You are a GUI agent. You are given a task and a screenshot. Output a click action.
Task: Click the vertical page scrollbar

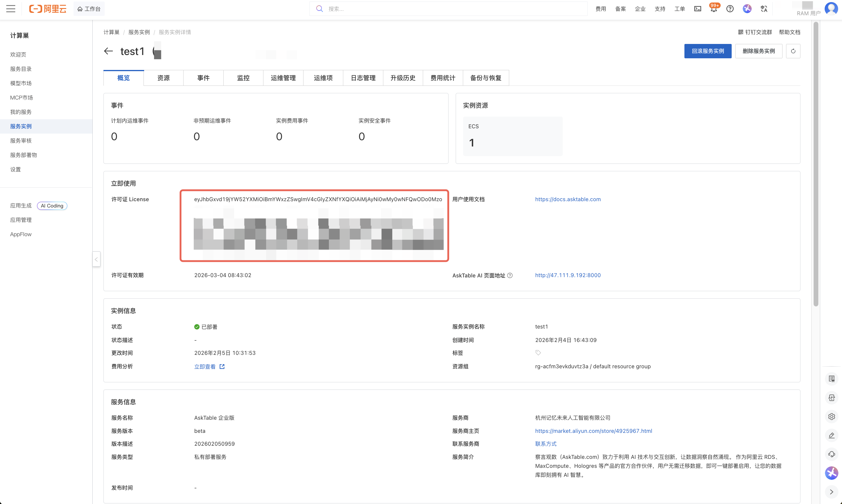tap(815, 163)
